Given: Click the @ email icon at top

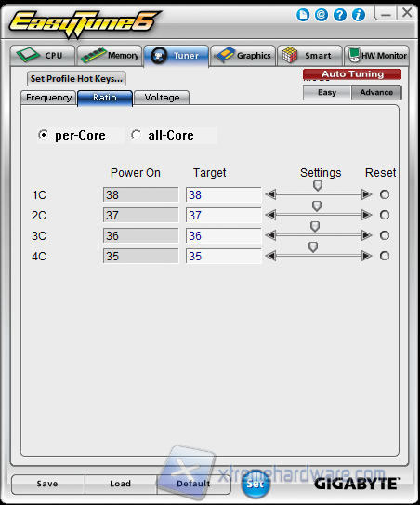Looking at the screenshot, I should click(322, 15).
